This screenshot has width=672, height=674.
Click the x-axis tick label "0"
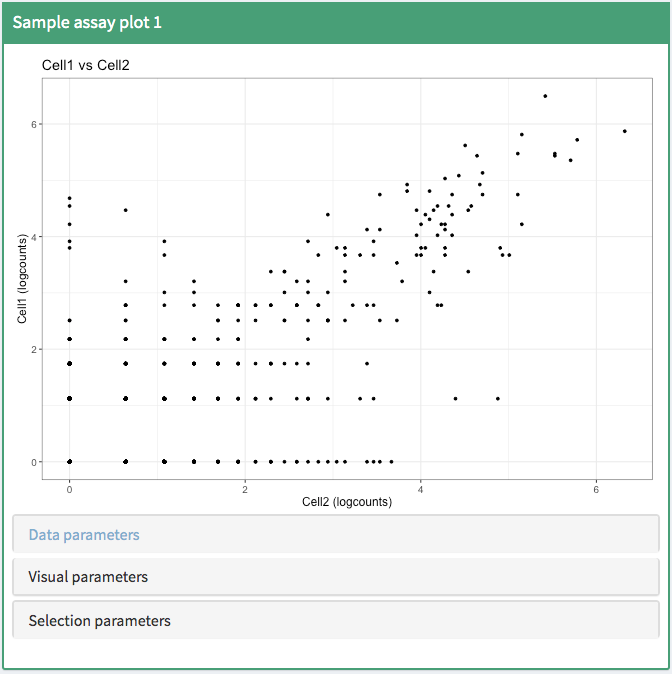(69, 488)
